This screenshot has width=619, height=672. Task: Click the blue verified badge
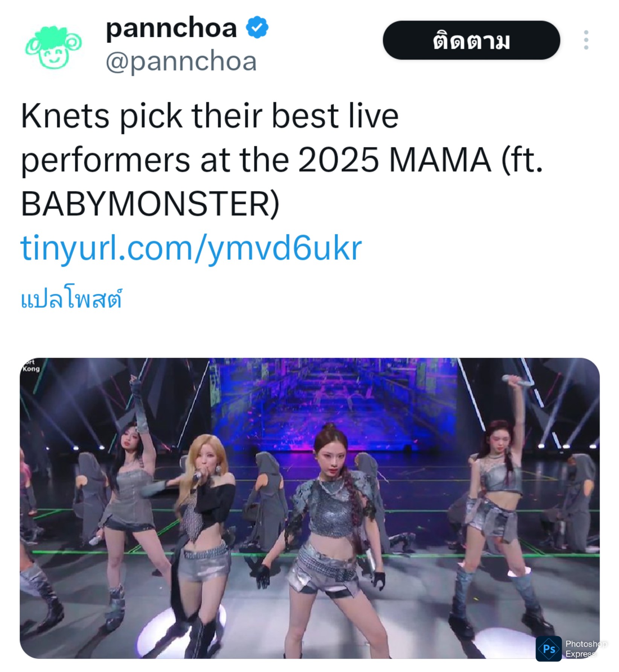pos(257,27)
